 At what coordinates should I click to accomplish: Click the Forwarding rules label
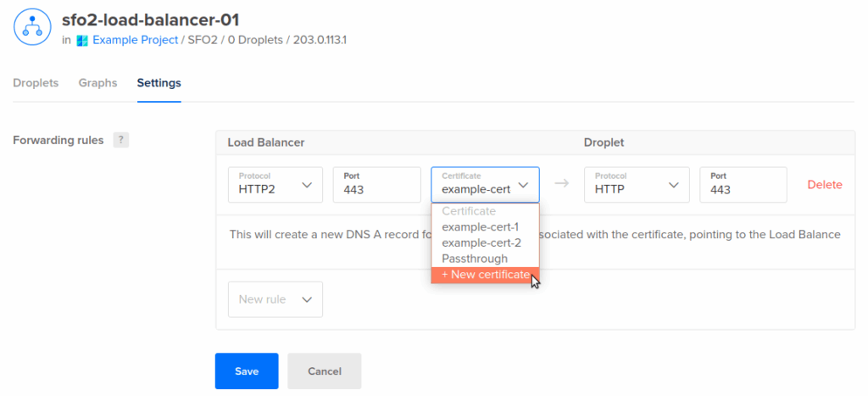click(x=58, y=140)
